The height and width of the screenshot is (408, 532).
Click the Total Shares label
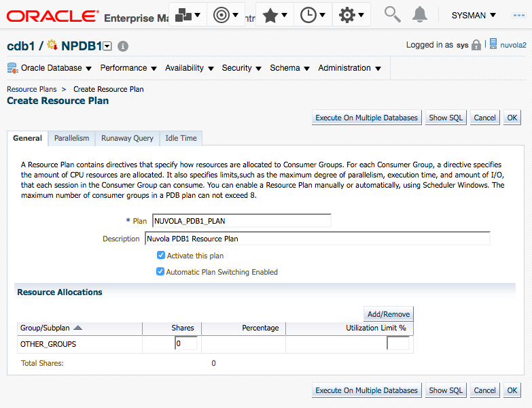pos(42,363)
